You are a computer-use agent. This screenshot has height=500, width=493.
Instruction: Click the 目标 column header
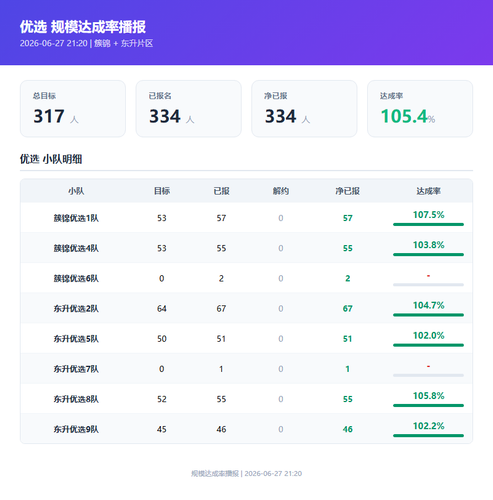point(162,191)
